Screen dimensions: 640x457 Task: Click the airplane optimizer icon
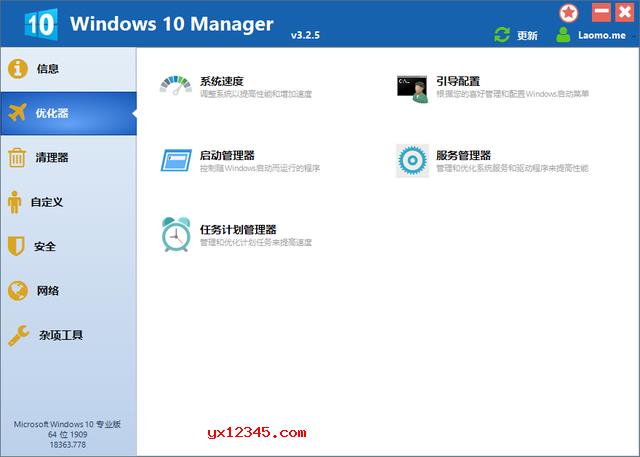point(17,112)
